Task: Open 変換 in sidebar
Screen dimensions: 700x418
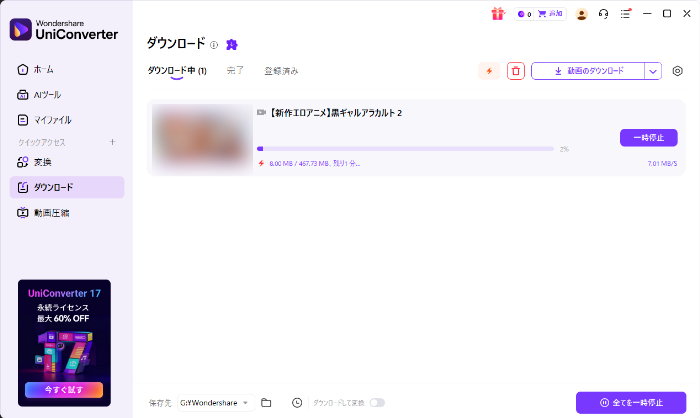Action: click(67, 162)
